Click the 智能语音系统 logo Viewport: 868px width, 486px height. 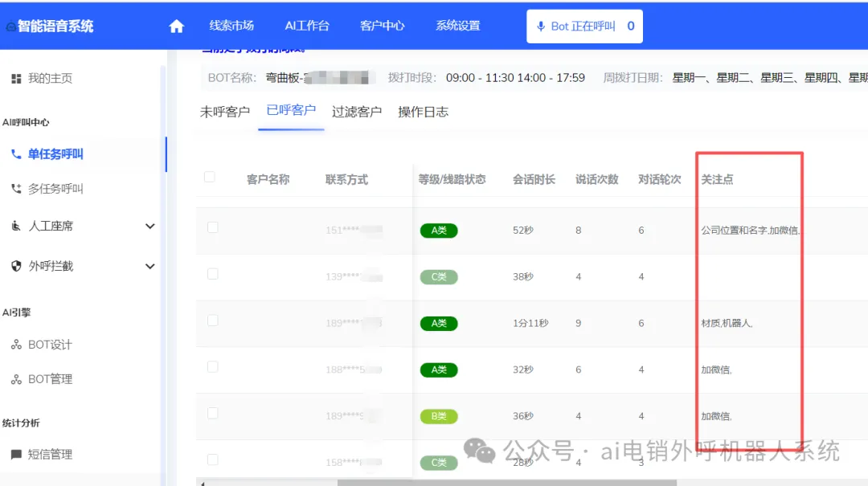pos(49,26)
